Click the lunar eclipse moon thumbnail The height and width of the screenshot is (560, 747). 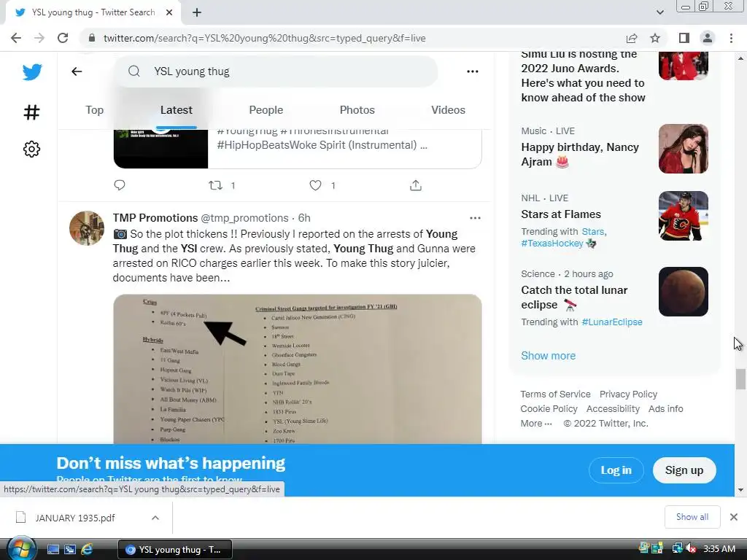pos(683,292)
